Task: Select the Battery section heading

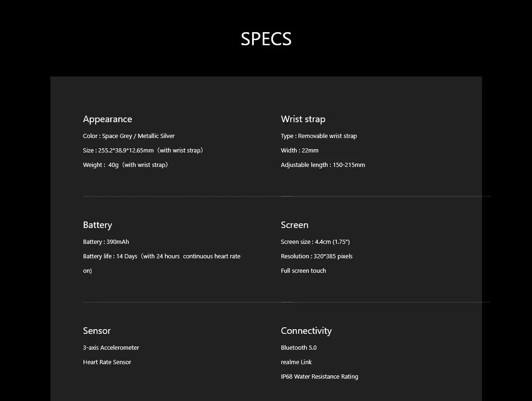Action: coord(98,225)
